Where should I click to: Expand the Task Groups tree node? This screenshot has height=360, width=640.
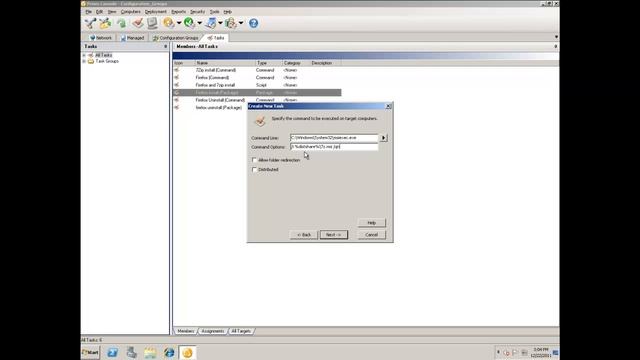click(84, 61)
